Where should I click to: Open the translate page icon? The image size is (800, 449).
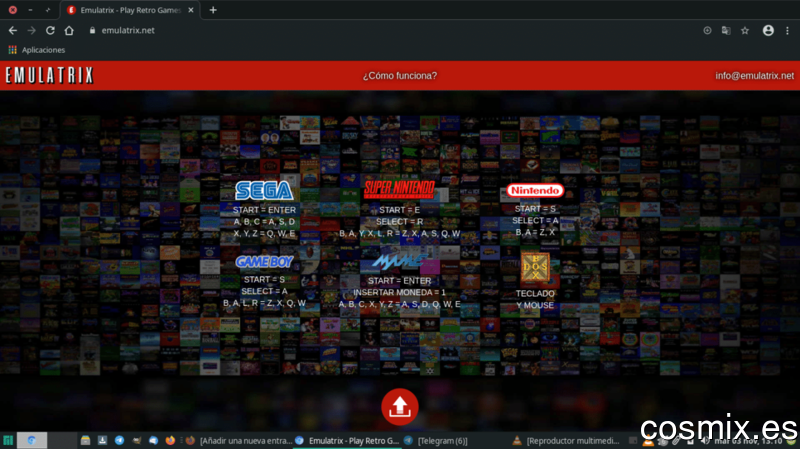[726, 31]
